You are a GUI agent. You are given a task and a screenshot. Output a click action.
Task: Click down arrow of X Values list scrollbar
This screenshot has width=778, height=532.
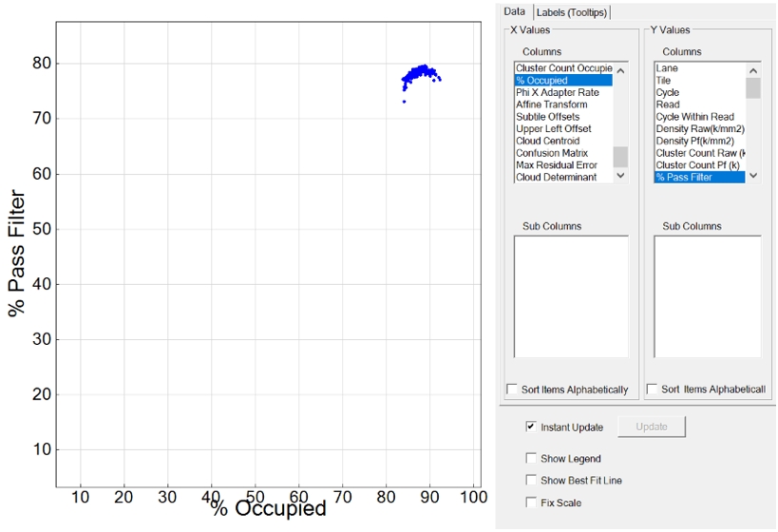tap(621, 176)
